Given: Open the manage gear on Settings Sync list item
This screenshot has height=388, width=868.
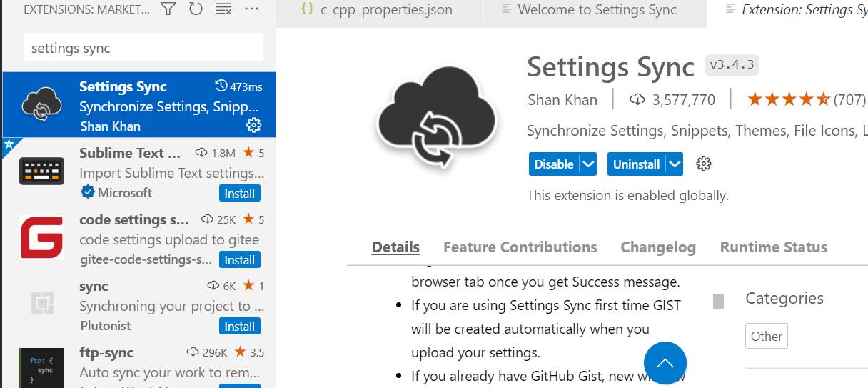Looking at the screenshot, I should click(x=253, y=126).
